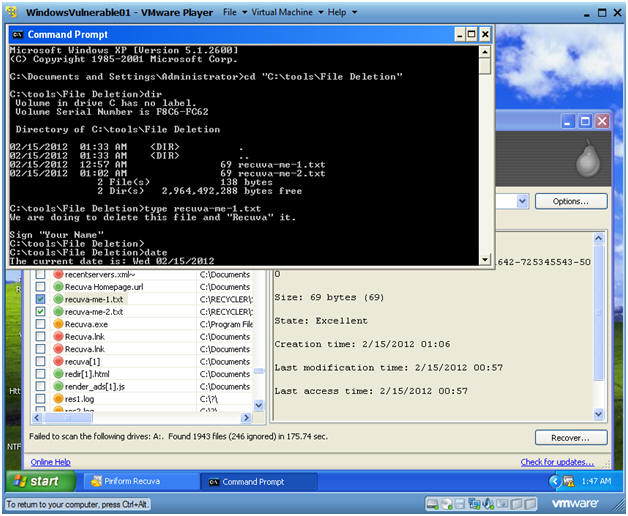Click the orange status dot for Recuva.exe
The height and width of the screenshot is (516, 628).
[58, 324]
